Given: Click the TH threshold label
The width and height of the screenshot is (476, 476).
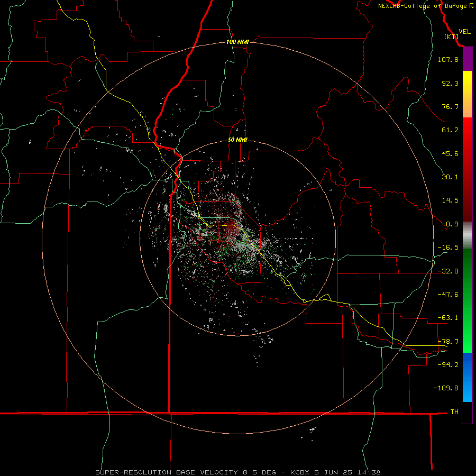Looking at the screenshot, I should [454, 411].
